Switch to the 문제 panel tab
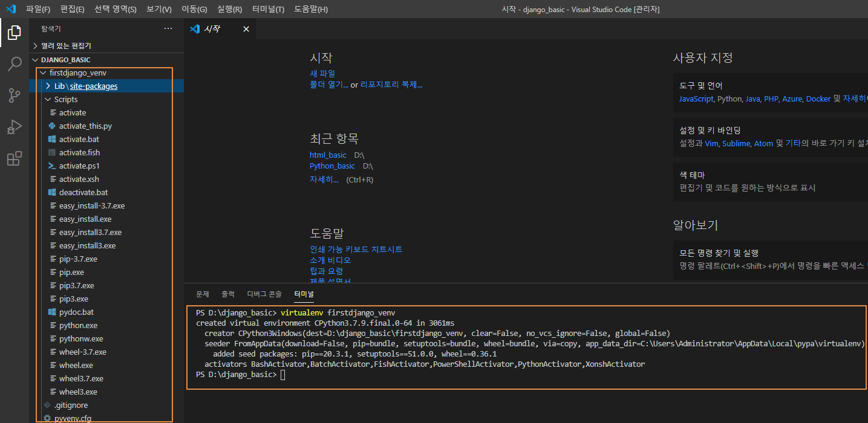 click(203, 294)
